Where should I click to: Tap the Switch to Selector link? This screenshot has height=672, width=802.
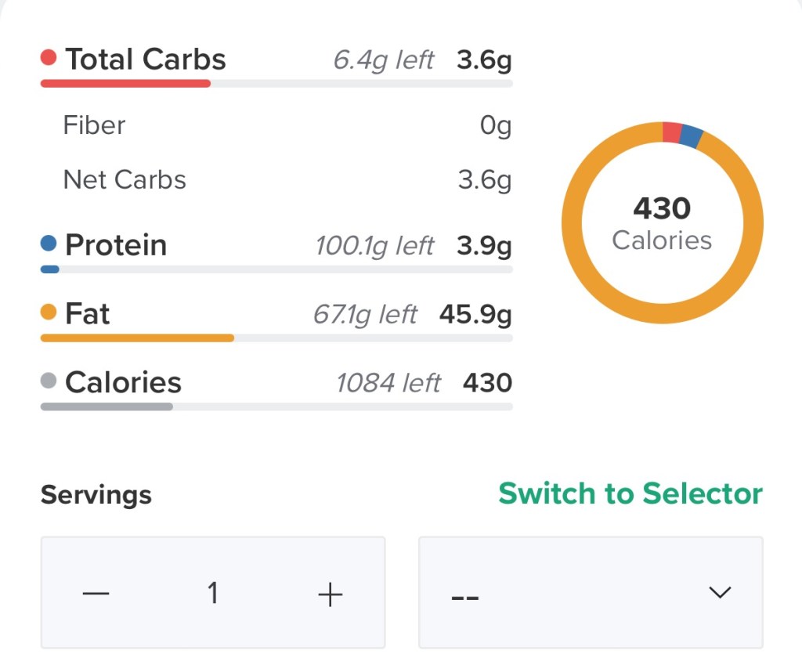point(630,493)
